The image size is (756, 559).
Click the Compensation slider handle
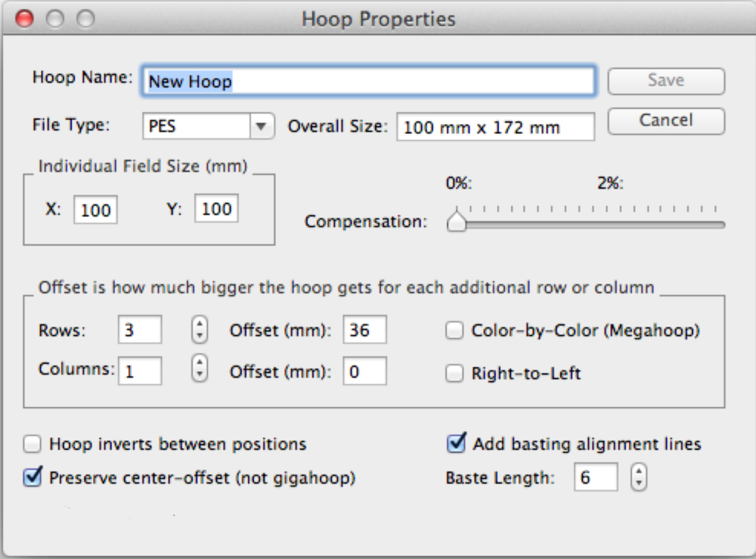point(457,222)
